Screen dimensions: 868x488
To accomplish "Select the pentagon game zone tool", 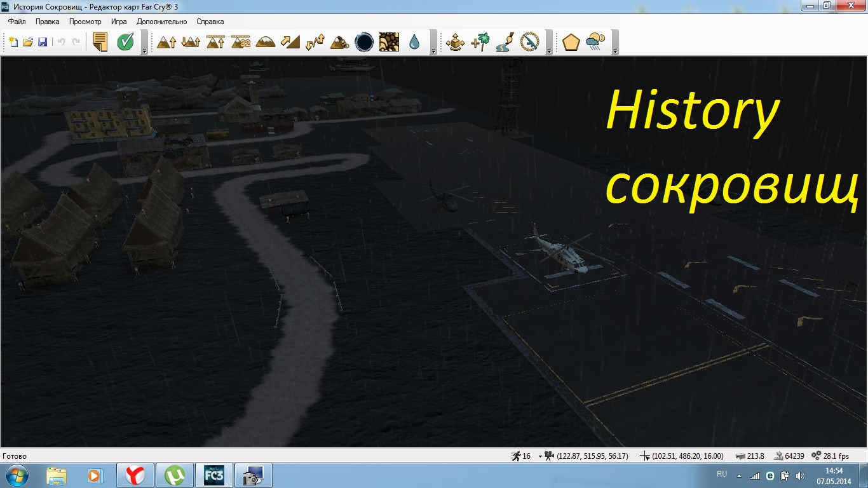I will point(571,42).
